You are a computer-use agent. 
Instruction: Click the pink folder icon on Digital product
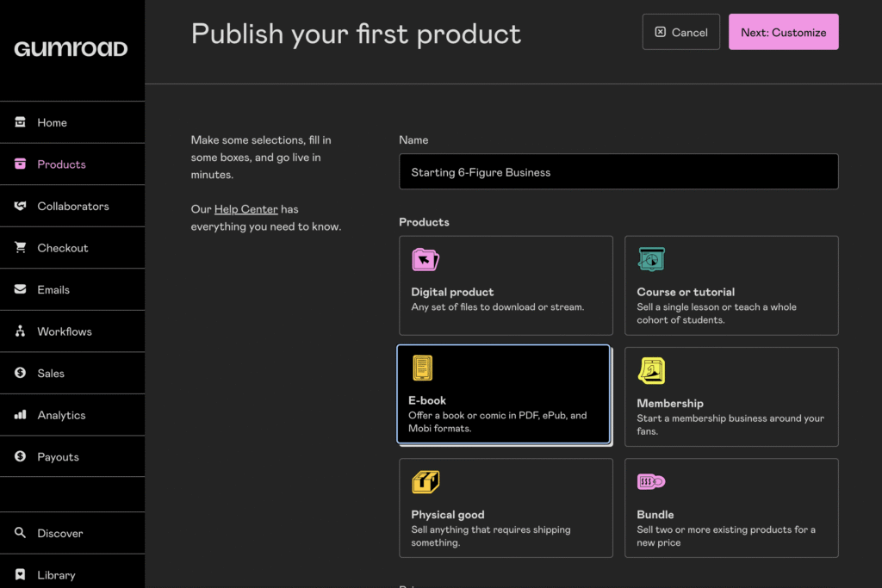click(425, 259)
